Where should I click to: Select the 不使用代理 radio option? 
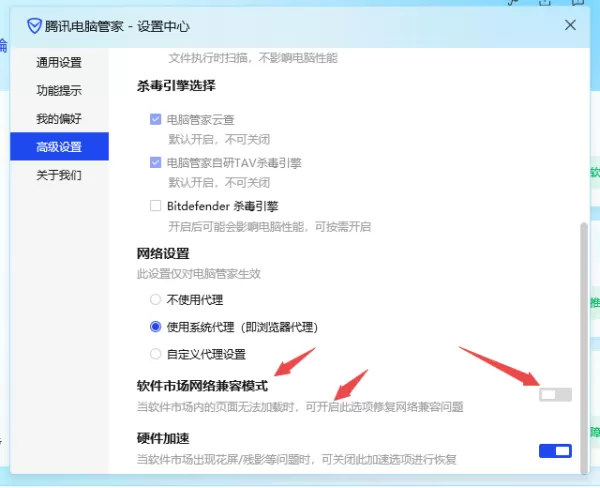pos(155,299)
